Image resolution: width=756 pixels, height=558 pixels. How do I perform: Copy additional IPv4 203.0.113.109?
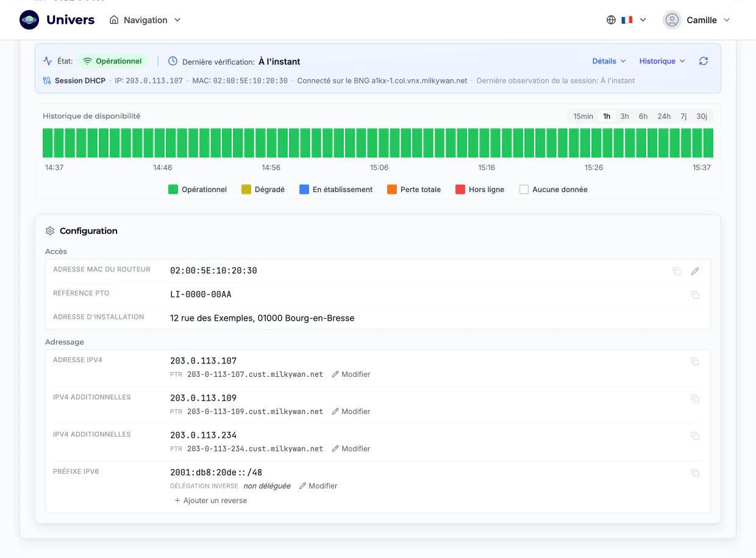click(695, 399)
